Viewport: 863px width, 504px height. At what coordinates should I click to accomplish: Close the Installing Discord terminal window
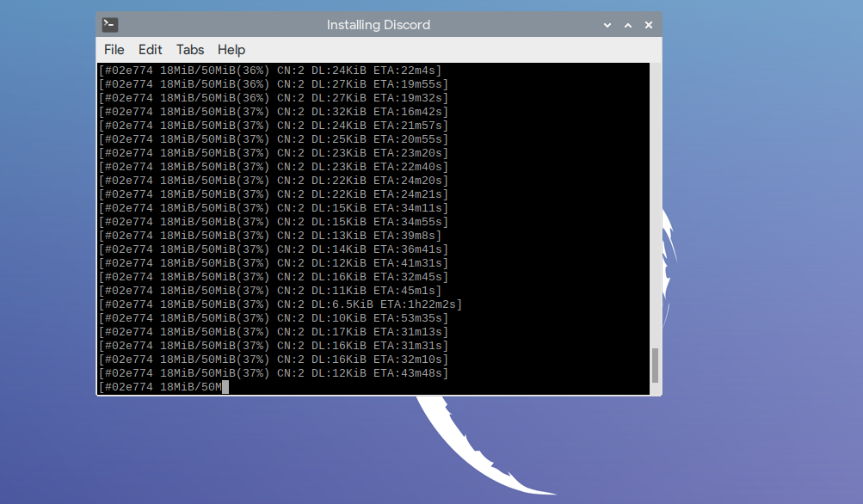(648, 25)
